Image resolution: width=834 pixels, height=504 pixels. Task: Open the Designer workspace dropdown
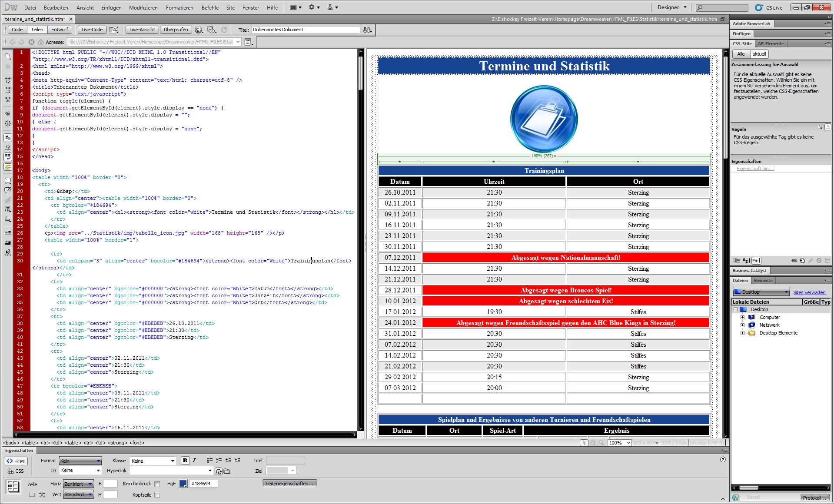click(x=671, y=7)
